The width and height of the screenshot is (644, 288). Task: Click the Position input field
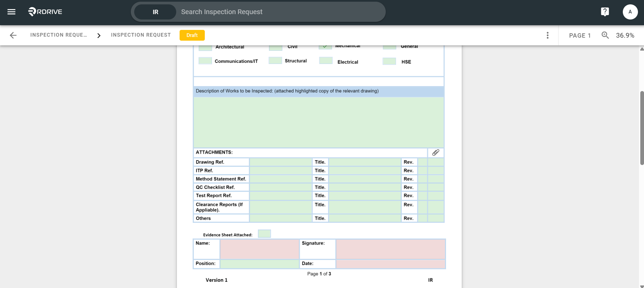(260, 264)
